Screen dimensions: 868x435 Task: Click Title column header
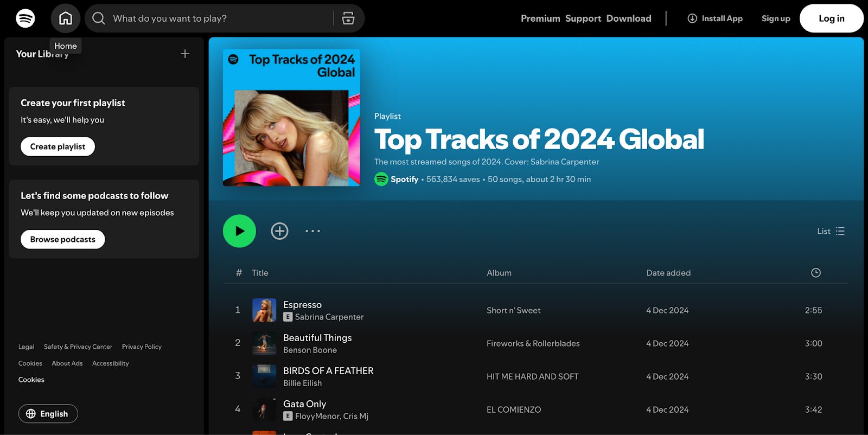point(260,273)
